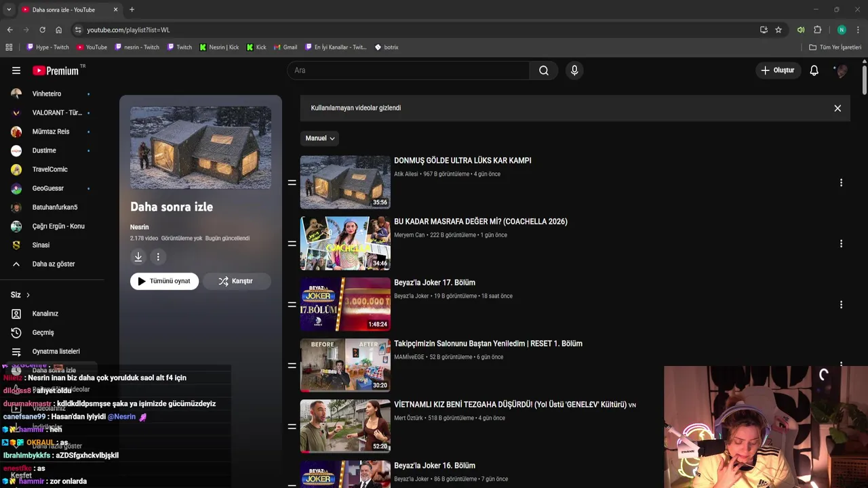Viewport: 868px width, 488px height.
Task: Grab reorder handle of DONMUŞ GÖLDE video
Action: [292, 183]
